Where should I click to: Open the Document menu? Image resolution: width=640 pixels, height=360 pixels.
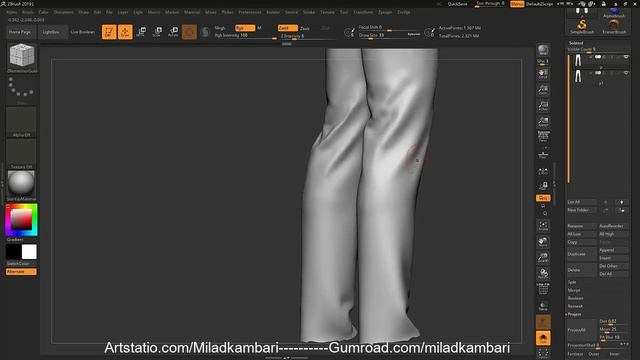pyautogui.click(x=64, y=12)
